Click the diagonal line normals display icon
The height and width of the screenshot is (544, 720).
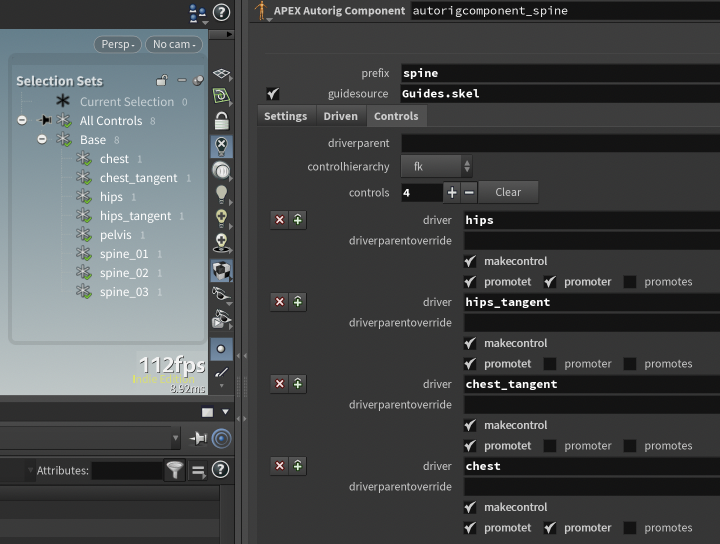221,373
